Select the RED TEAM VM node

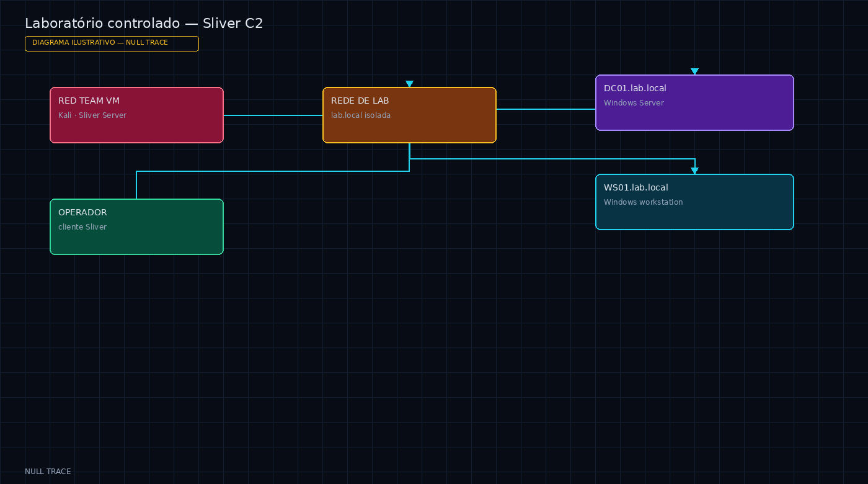pos(136,115)
